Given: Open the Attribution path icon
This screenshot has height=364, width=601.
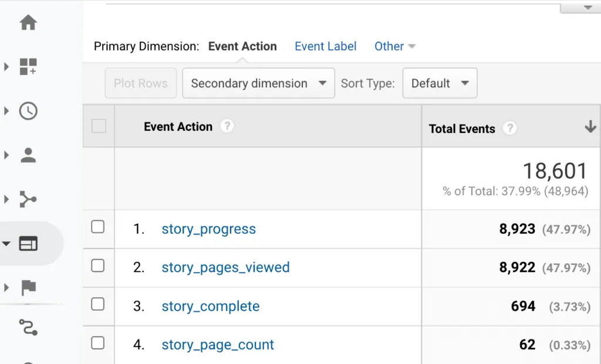Looking at the screenshot, I should pos(28,328).
